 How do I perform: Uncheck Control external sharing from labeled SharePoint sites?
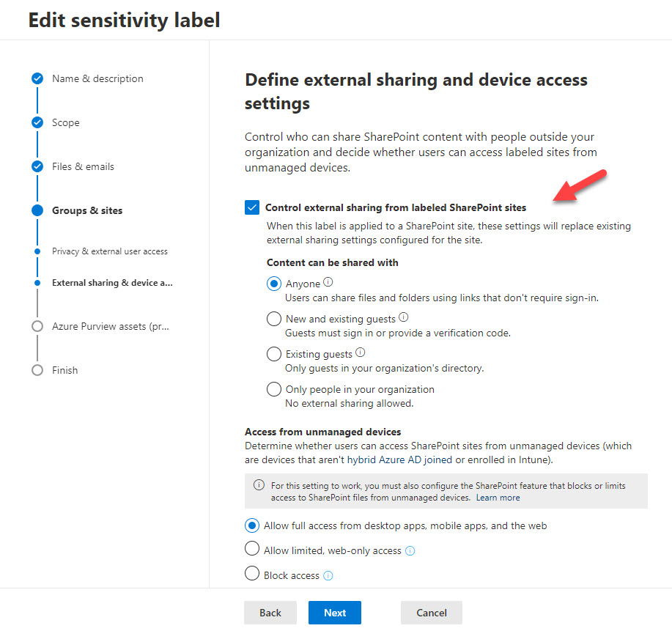coord(252,208)
